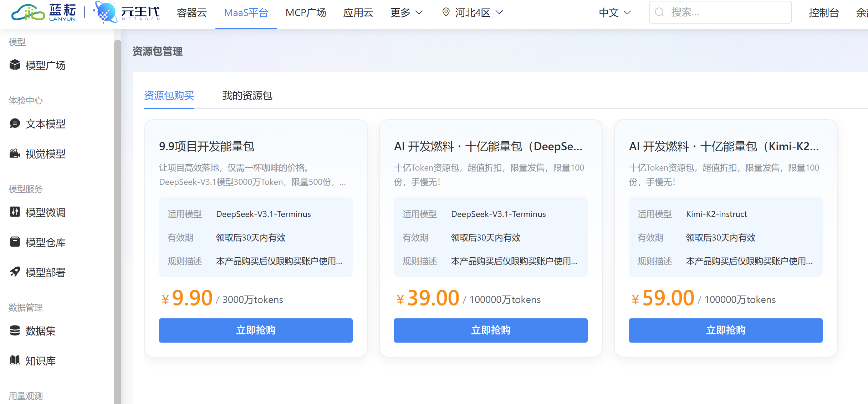The height and width of the screenshot is (404, 868).
Task: Expand the 更多 dropdown menu
Action: point(407,12)
